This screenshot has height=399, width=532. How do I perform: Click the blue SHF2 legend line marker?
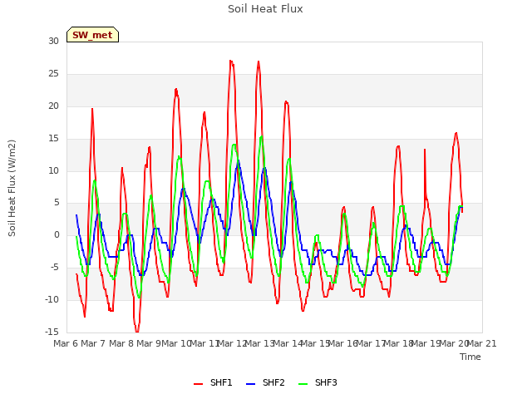[250, 384]
